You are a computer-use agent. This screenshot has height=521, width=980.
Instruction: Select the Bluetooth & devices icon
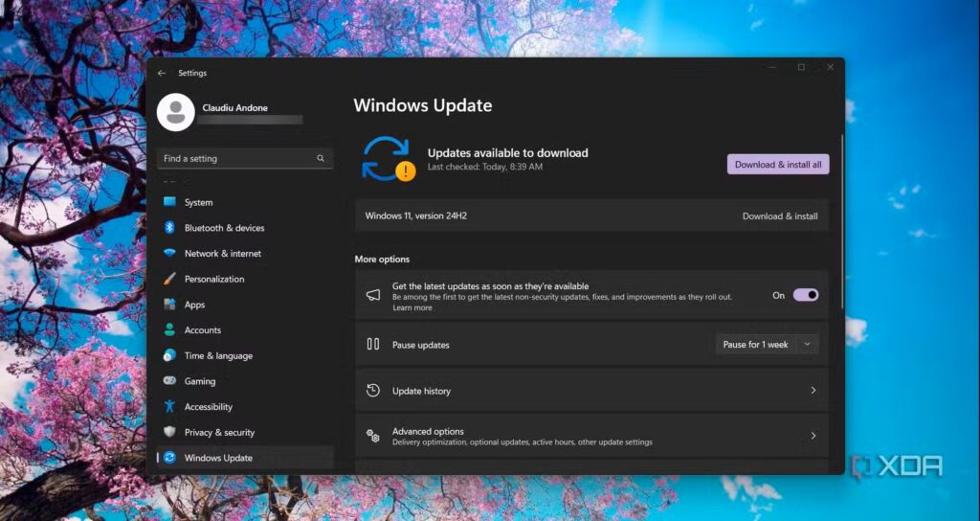click(x=169, y=228)
